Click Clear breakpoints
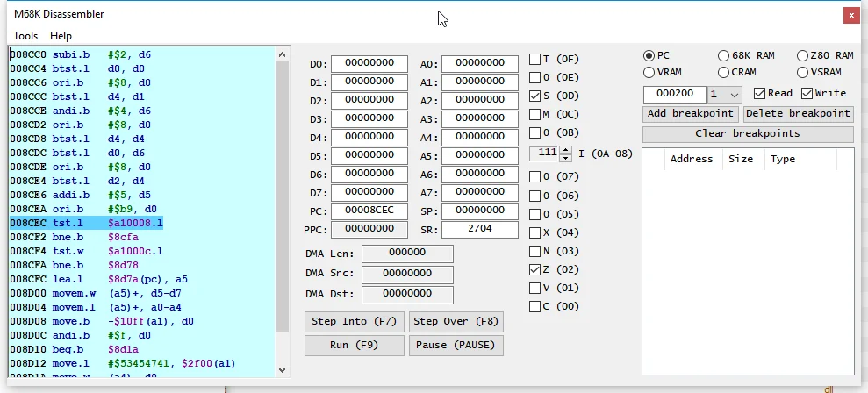This screenshot has height=393, width=868. coord(748,134)
